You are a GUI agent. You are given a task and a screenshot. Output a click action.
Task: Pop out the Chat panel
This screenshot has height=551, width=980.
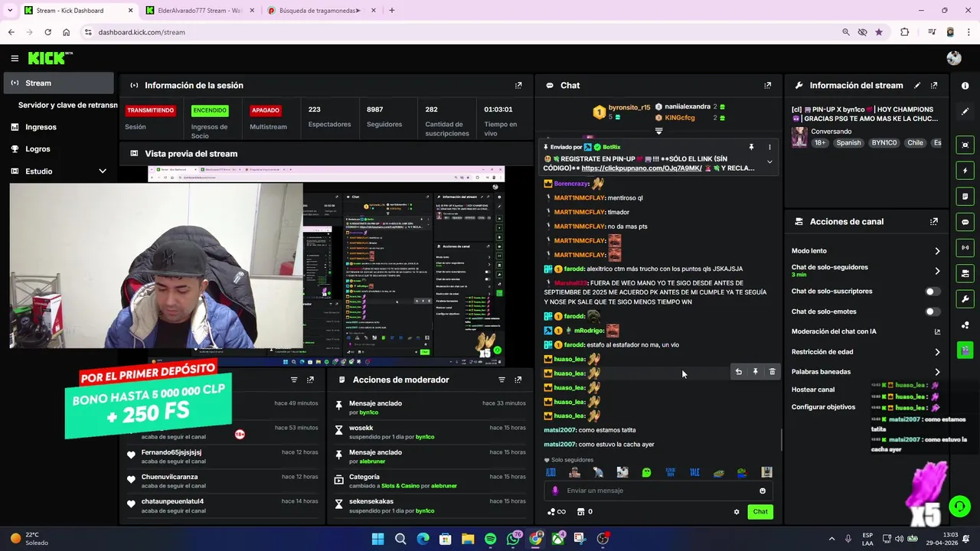768,86
